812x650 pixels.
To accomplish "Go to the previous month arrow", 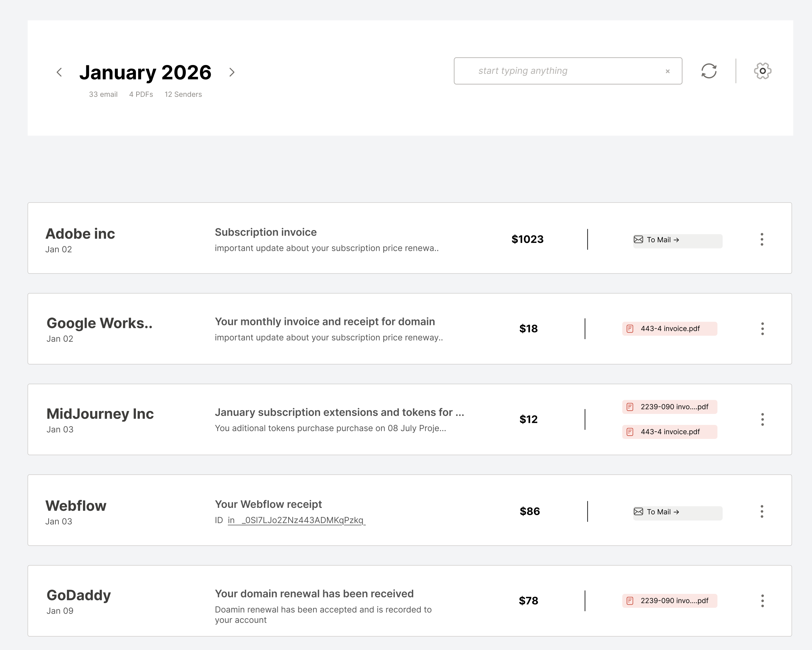I will [x=59, y=72].
